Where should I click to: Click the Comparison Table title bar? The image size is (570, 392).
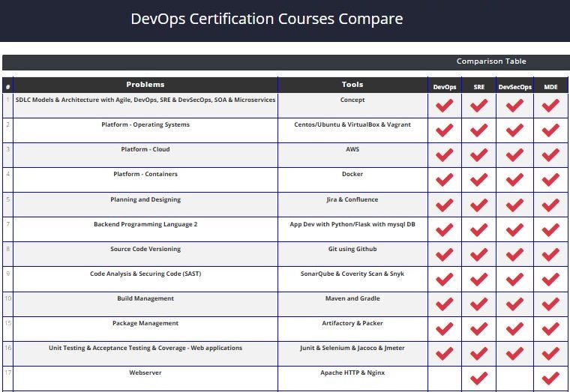tap(491, 61)
